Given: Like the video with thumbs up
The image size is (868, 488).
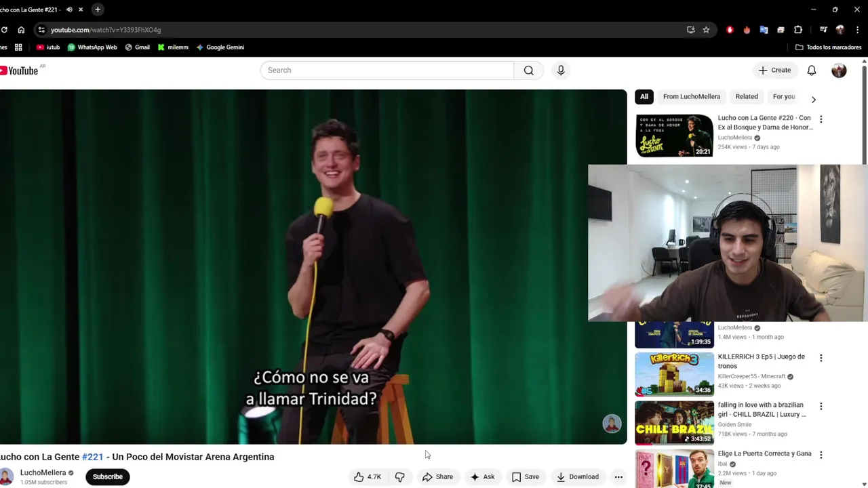Looking at the screenshot, I should [367, 476].
